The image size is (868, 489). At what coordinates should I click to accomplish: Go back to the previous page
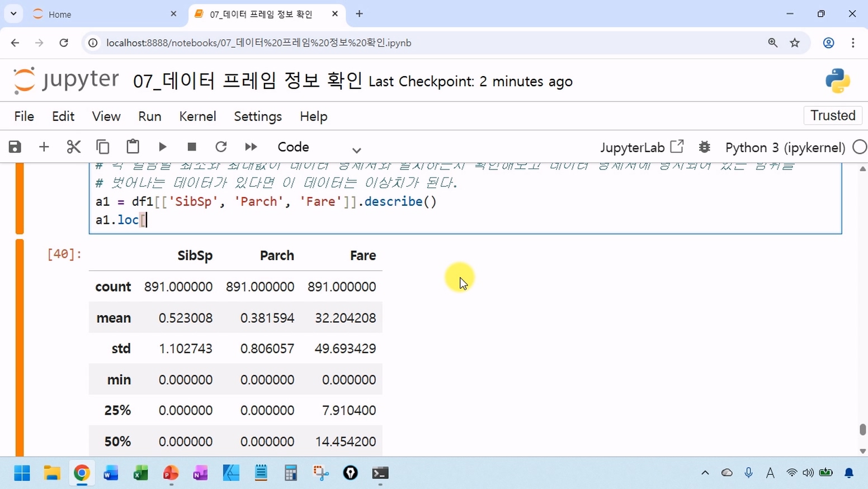[15, 43]
